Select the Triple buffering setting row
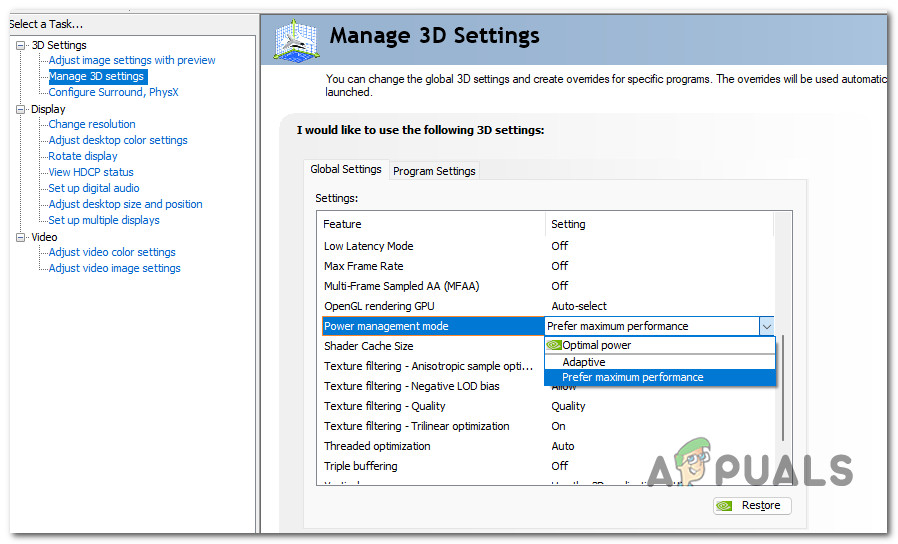 point(360,466)
